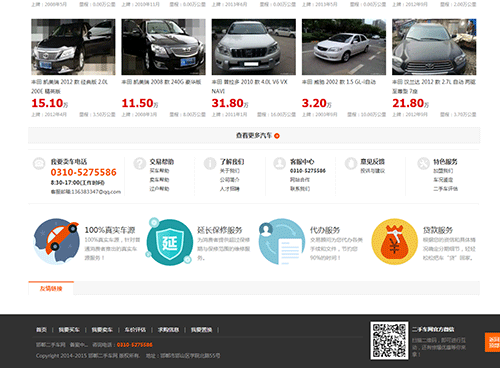This screenshot has width=500, height=368.
Task: Click the green shield 延 warranty icon
Action: (x=169, y=242)
